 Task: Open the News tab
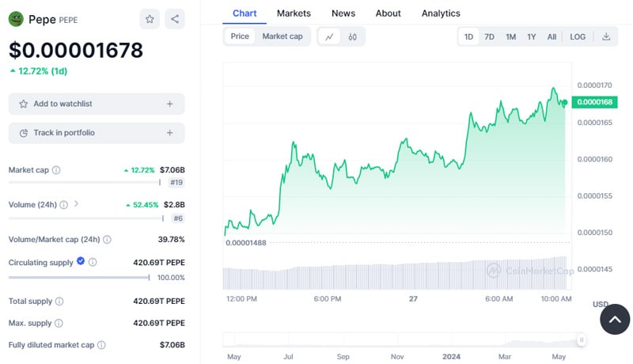tap(343, 13)
